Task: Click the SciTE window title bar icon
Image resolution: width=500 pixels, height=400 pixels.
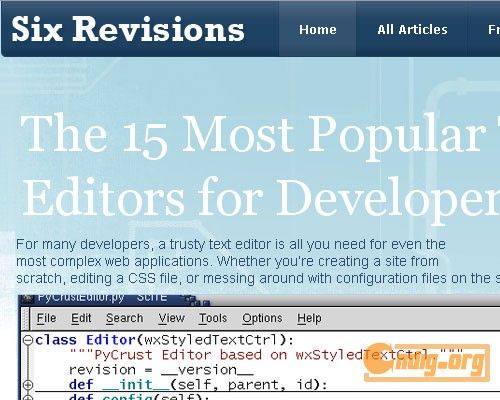Action: click(x=27, y=298)
